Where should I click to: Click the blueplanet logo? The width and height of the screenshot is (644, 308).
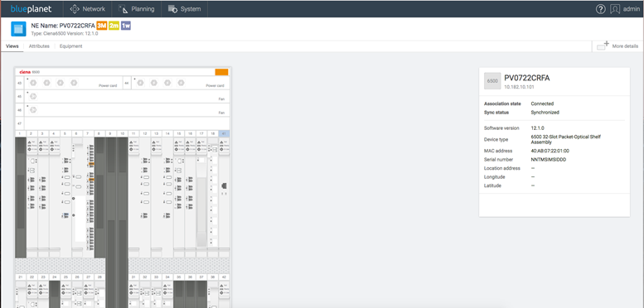click(x=31, y=8)
